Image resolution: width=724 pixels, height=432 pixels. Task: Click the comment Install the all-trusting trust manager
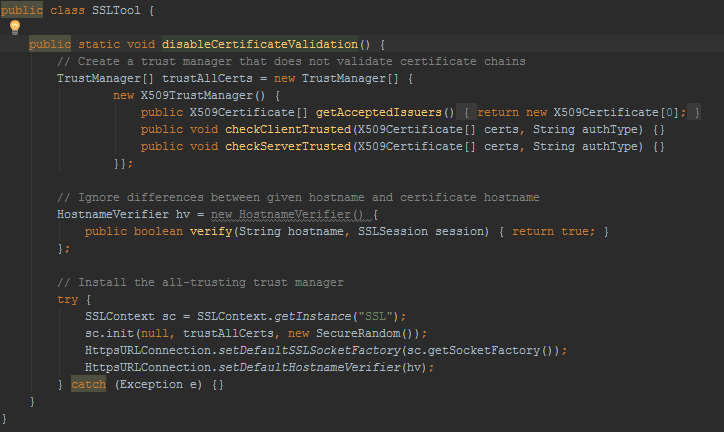pyautogui.click(x=200, y=282)
